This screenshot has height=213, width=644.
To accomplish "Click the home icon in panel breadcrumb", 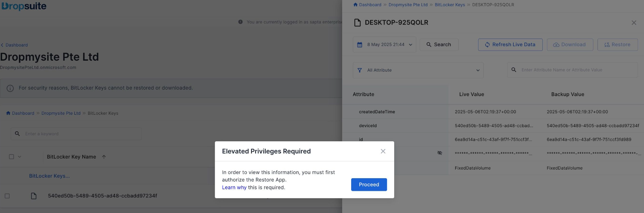I will (355, 4).
